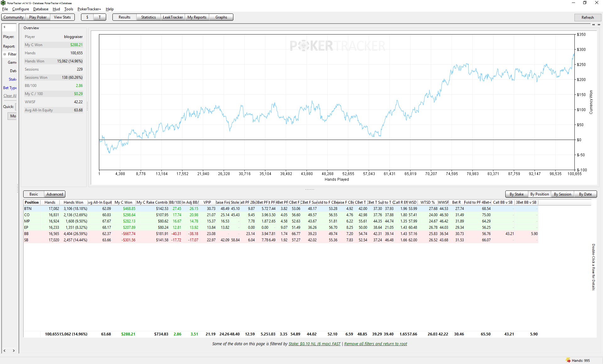The width and height of the screenshot is (603, 364).
Task: Switch to the Basic report tab
Action: [x=34, y=194]
